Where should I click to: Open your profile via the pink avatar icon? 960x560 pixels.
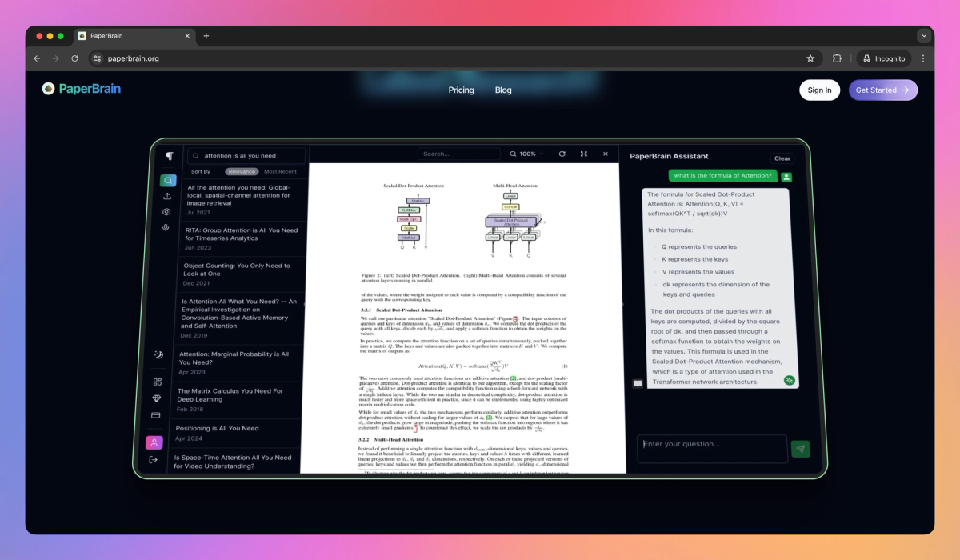pos(157,441)
